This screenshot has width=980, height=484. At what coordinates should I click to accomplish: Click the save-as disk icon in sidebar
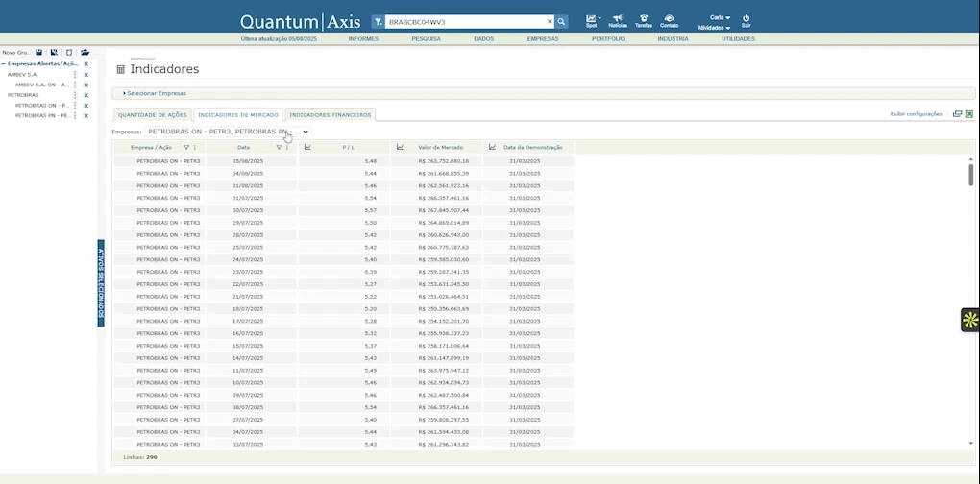[54, 53]
